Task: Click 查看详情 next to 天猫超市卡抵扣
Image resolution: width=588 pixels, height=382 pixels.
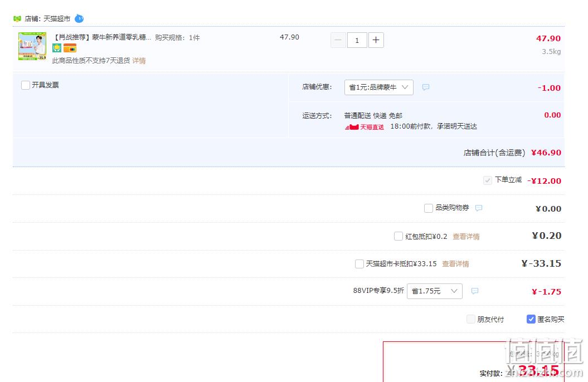Action: click(x=455, y=263)
